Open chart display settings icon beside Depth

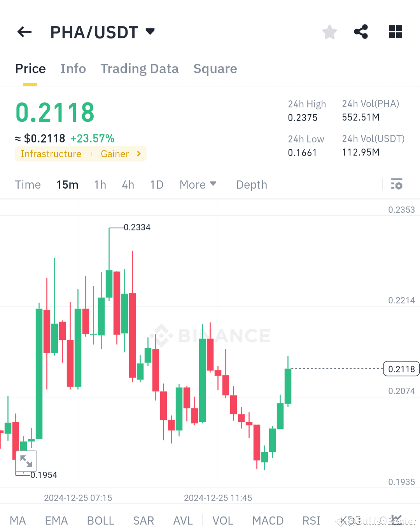click(397, 184)
